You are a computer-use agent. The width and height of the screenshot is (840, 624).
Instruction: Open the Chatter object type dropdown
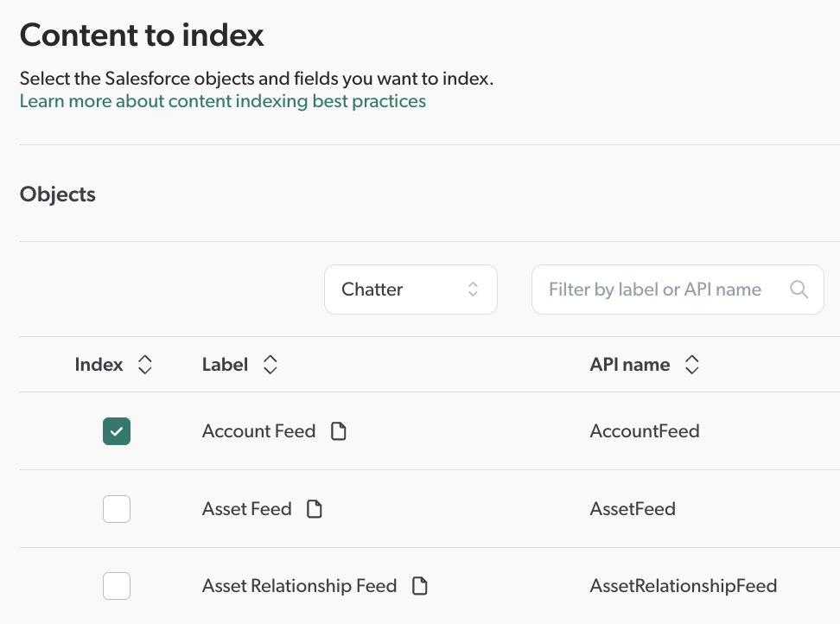click(x=410, y=289)
